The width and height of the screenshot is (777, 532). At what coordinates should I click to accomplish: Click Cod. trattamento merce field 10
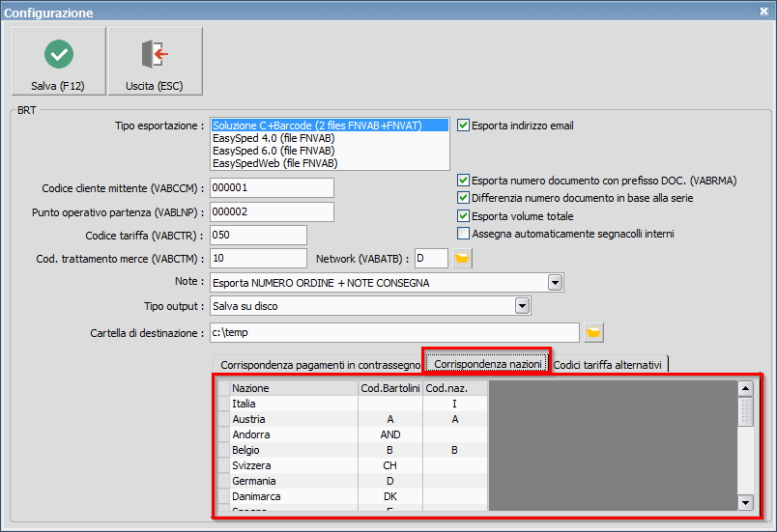coord(259,259)
